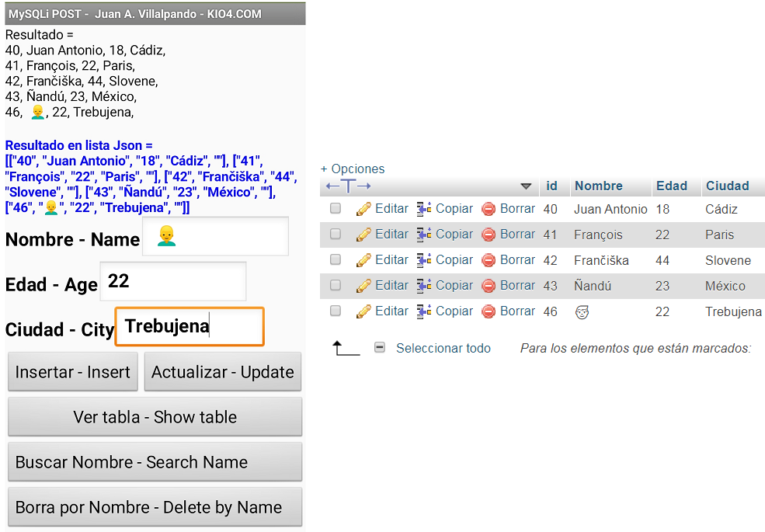The height and width of the screenshot is (532, 765).
Task: Tick the checkbox for François row
Action: coord(336,234)
